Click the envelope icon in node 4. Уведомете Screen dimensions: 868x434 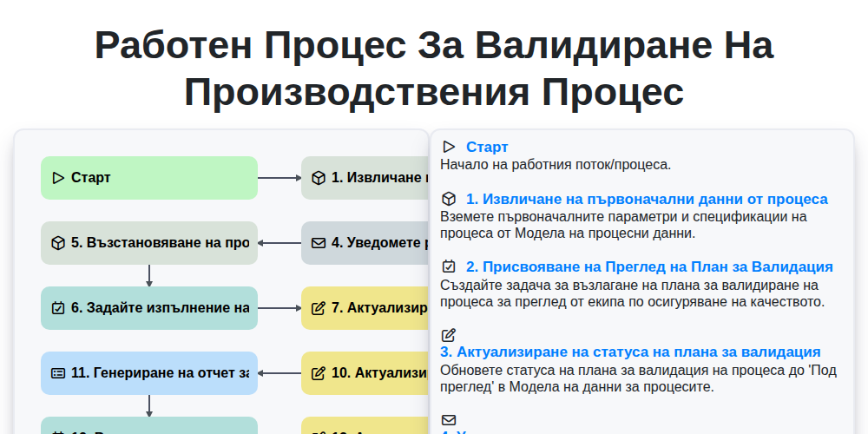(319, 243)
